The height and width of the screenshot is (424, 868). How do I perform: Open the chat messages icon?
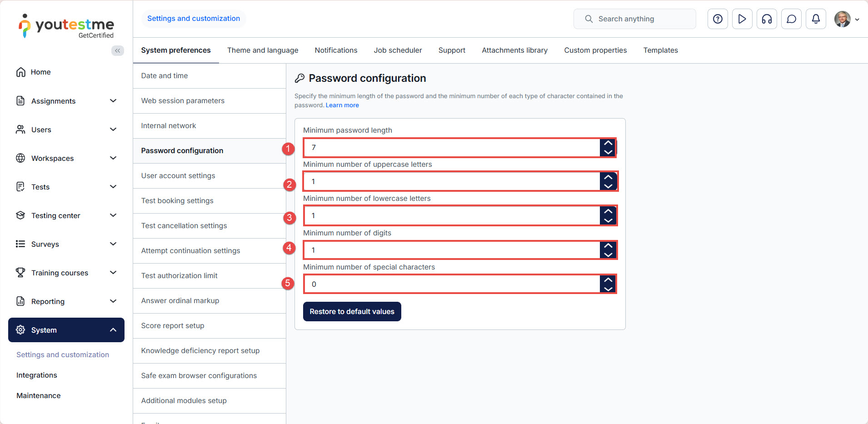click(791, 19)
